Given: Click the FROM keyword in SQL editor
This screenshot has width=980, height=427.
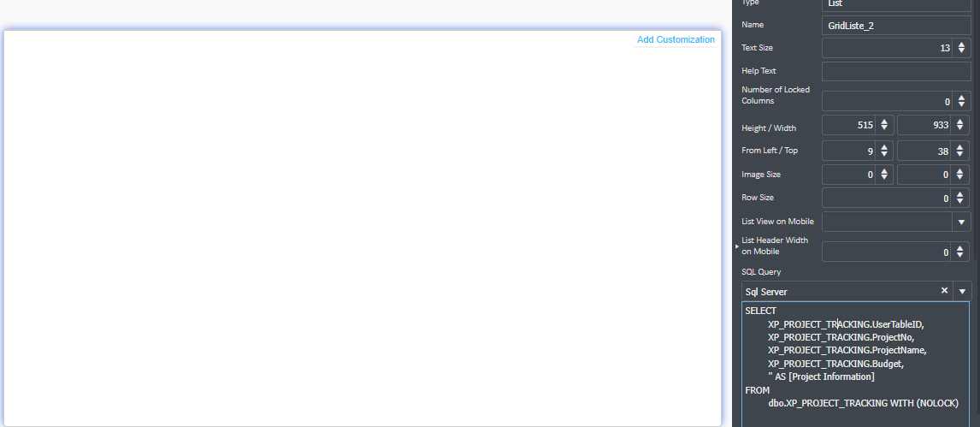Looking at the screenshot, I should point(758,390).
